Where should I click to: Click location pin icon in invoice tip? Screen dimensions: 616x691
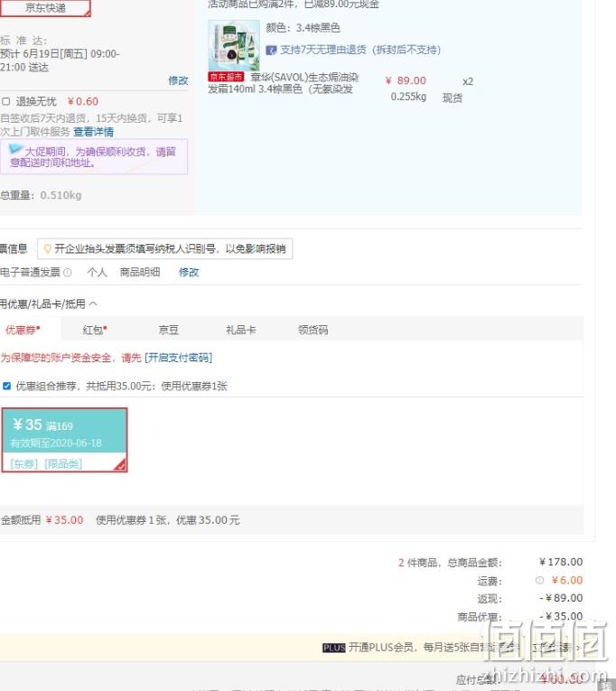tap(48, 249)
